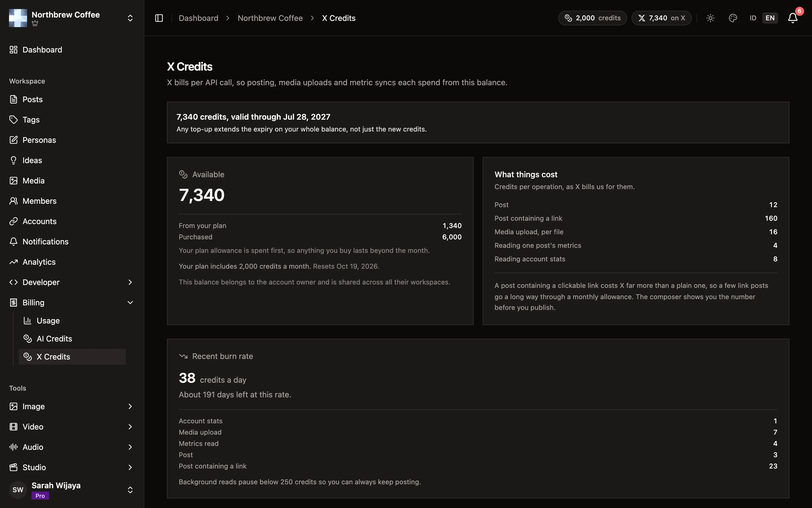The height and width of the screenshot is (508, 812).
Task: Click the Studio clapperboard icon
Action: (x=14, y=467)
